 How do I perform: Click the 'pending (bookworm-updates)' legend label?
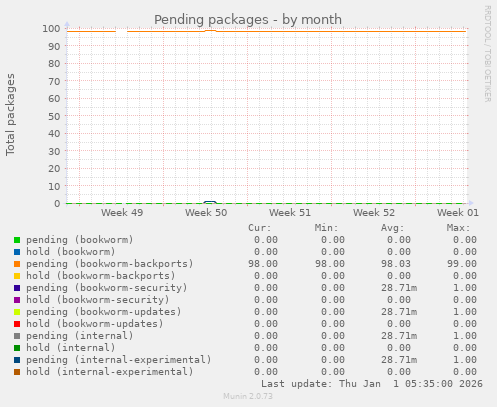coord(104,312)
